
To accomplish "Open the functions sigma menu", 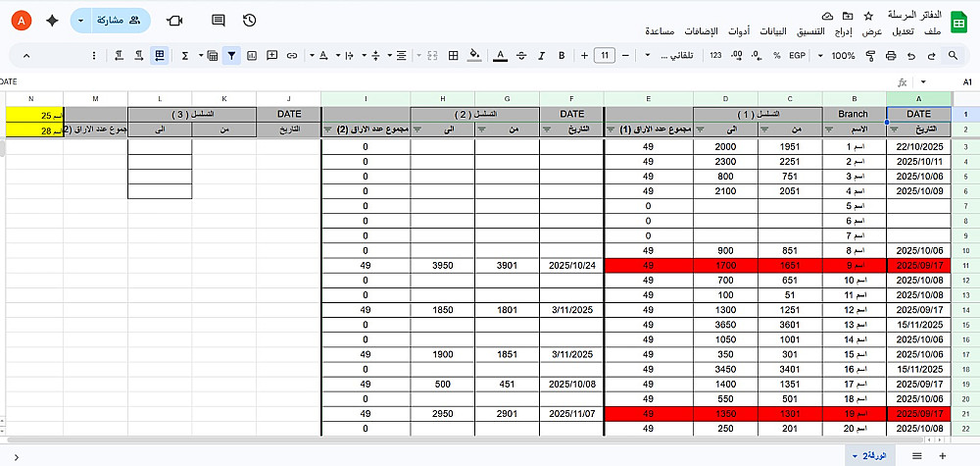I will pyautogui.click(x=185, y=56).
